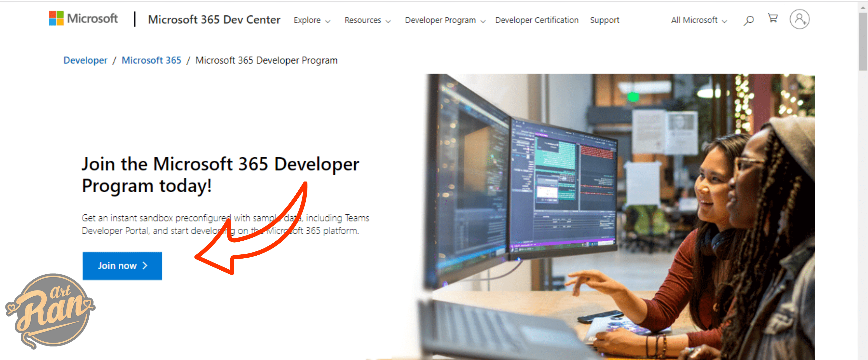Click the Join now button
This screenshot has width=868, height=360.
click(x=122, y=266)
